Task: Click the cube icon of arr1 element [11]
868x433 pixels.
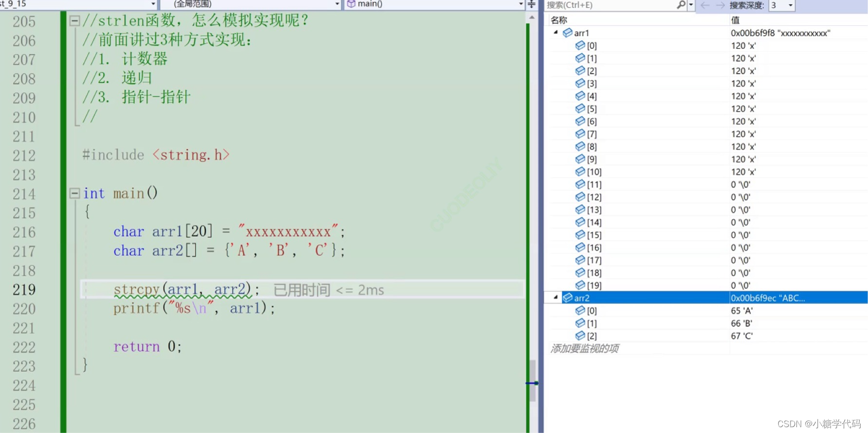Action: (580, 184)
